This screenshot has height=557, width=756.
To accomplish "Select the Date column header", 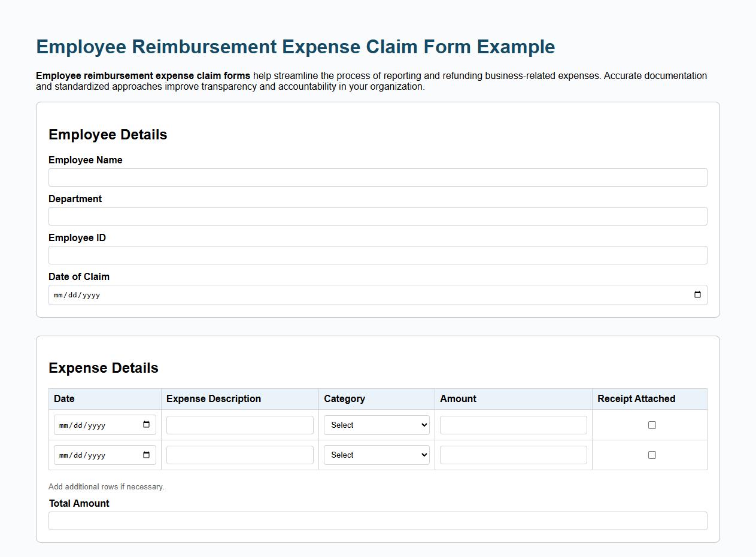I will point(64,398).
